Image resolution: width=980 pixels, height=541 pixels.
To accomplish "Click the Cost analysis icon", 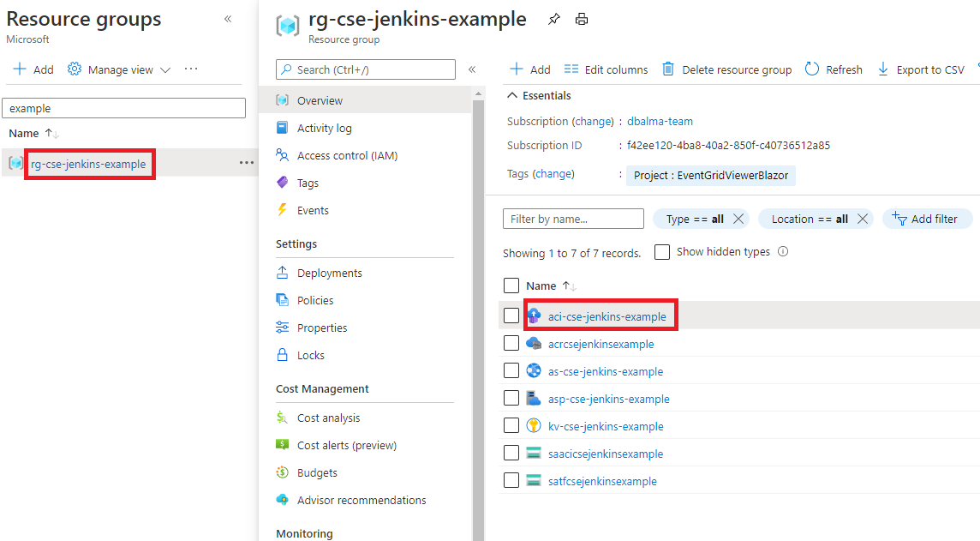I will [283, 418].
